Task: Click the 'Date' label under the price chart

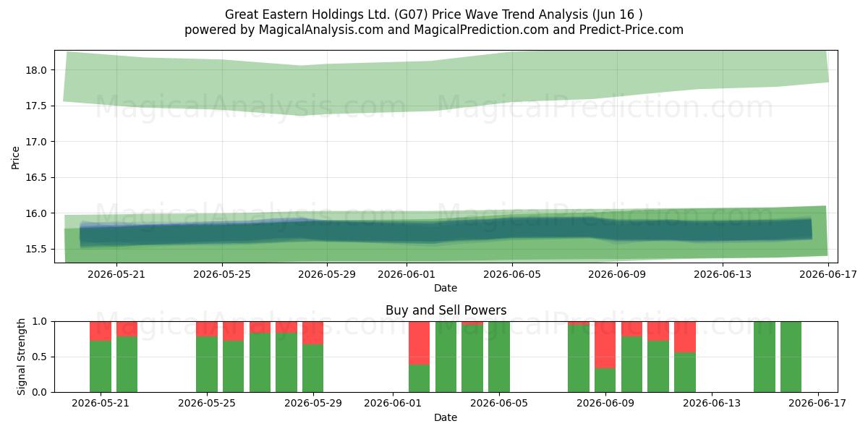Action: point(446,288)
